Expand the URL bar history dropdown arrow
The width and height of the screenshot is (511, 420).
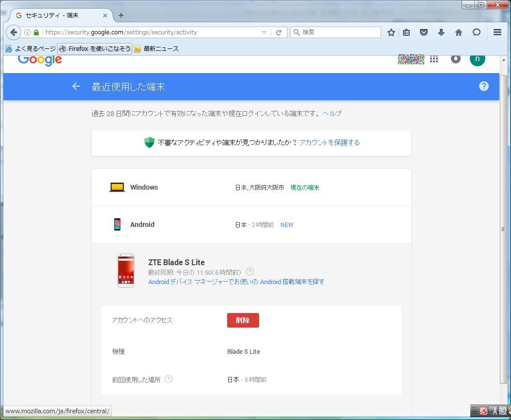pyautogui.click(x=264, y=32)
